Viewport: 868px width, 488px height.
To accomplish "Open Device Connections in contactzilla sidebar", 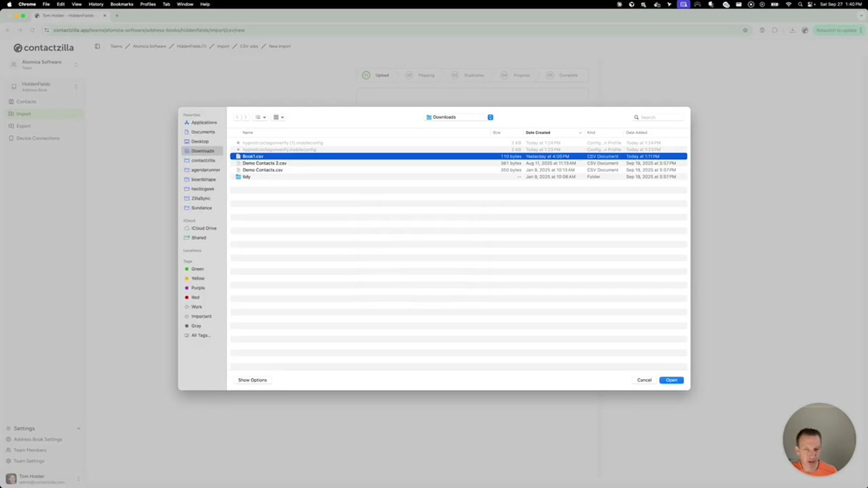I will pos(37,138).
